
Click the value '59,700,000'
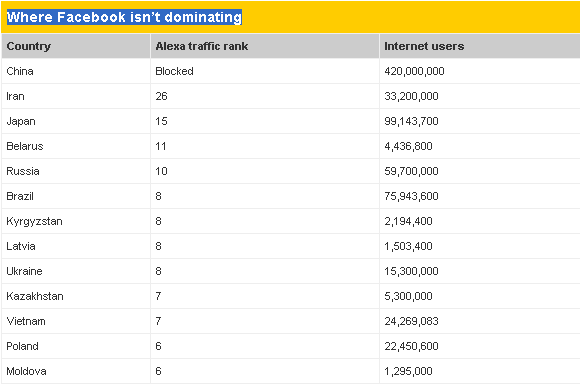(411, 171)
